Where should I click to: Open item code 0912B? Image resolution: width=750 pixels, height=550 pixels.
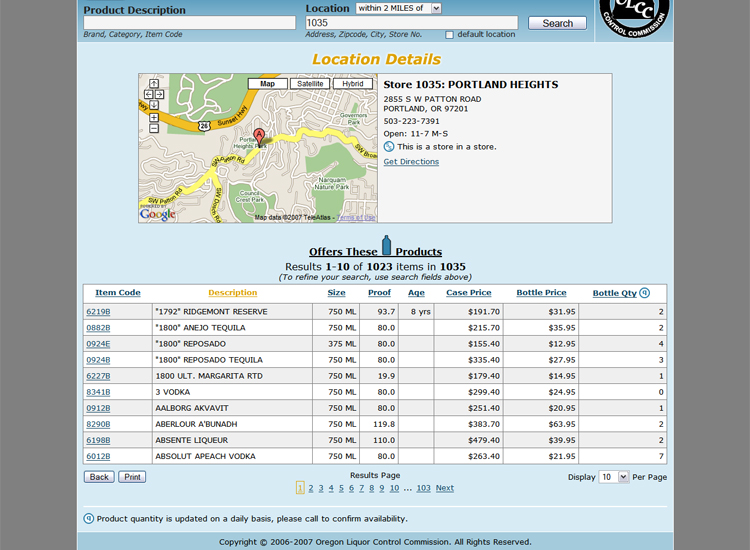click(x=98, y=408)
